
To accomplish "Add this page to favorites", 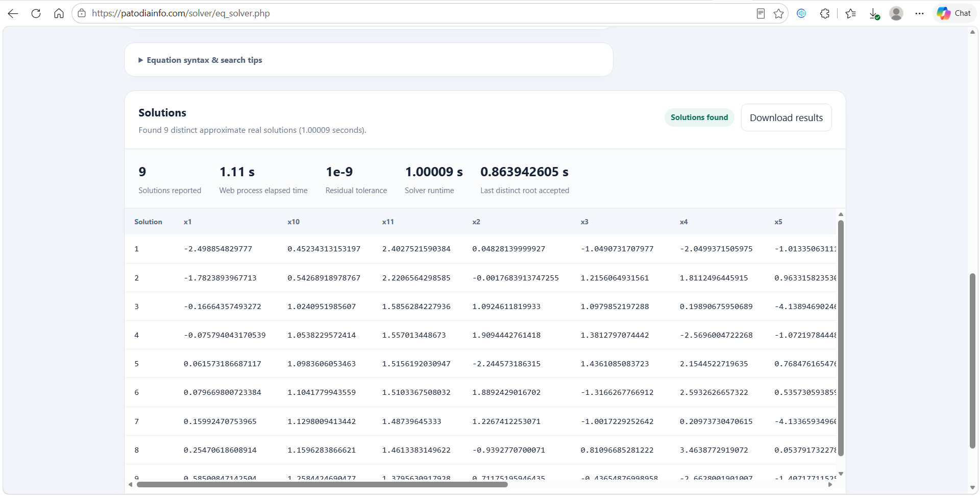I will [778, 13].
